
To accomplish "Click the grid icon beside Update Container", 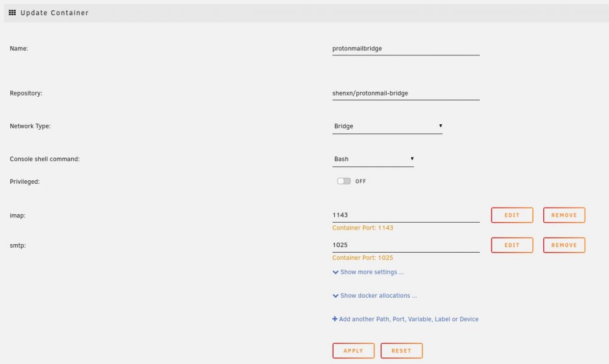I will tap(12, 12).
